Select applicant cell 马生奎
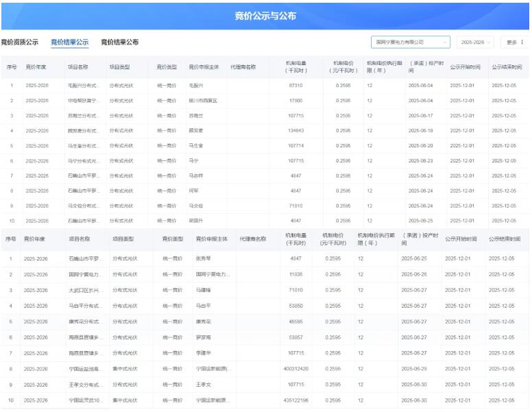This screenshot has height=412, width=532. point(196,146)
